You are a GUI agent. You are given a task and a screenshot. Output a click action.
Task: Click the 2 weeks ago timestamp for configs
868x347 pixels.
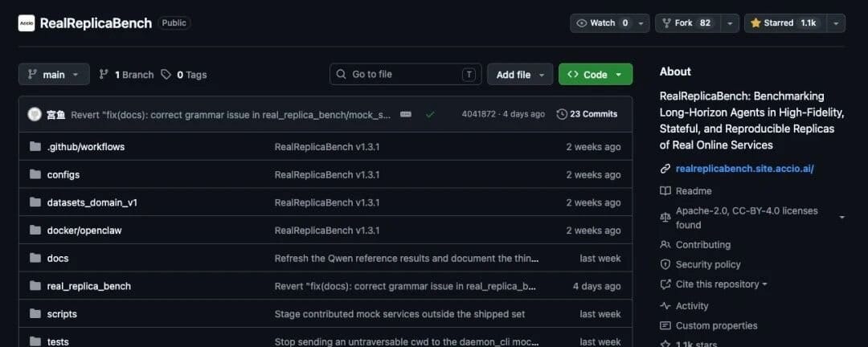[x=593, y=174]
